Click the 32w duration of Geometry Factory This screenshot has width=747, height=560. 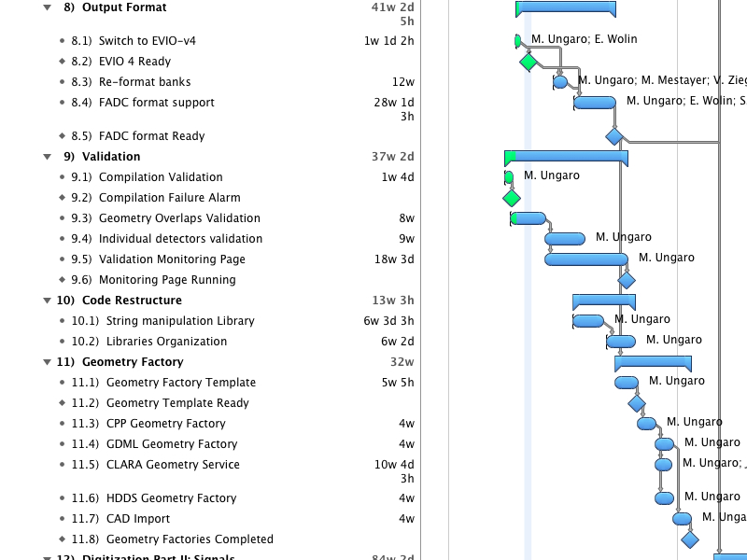pyautogui.click(x=402, y=362)
